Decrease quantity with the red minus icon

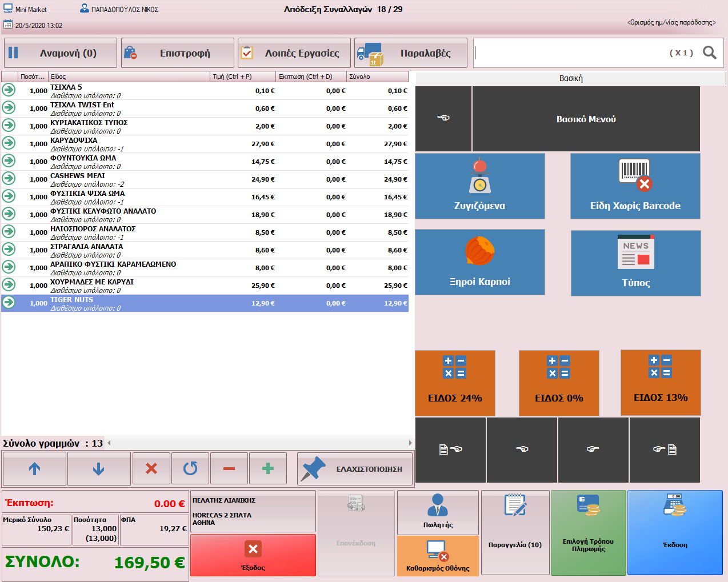(x=229, y=469)
